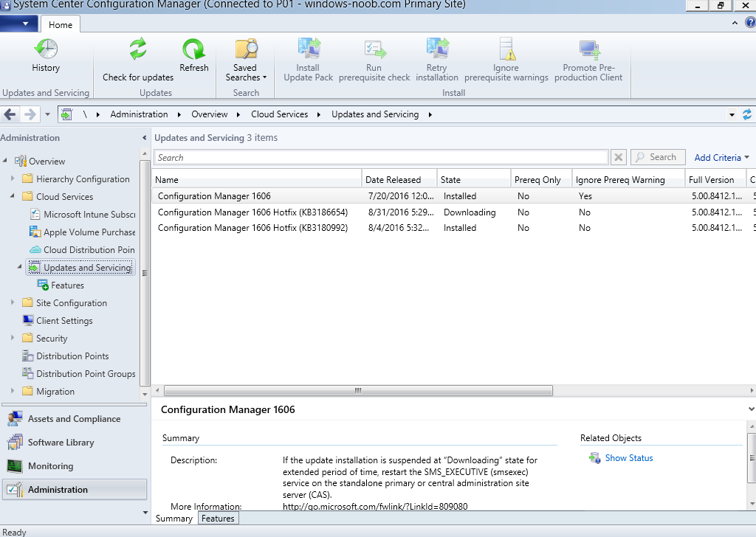
Task: Expand the Migration node
Action: click(13, 391)
